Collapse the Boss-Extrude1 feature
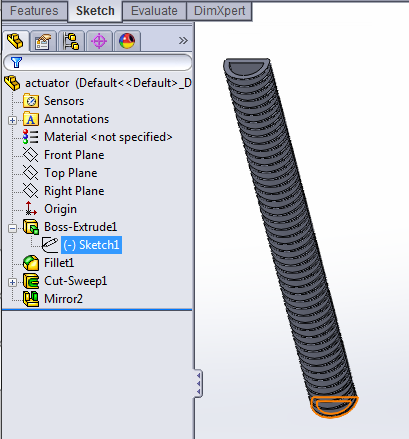 (12, 228)
